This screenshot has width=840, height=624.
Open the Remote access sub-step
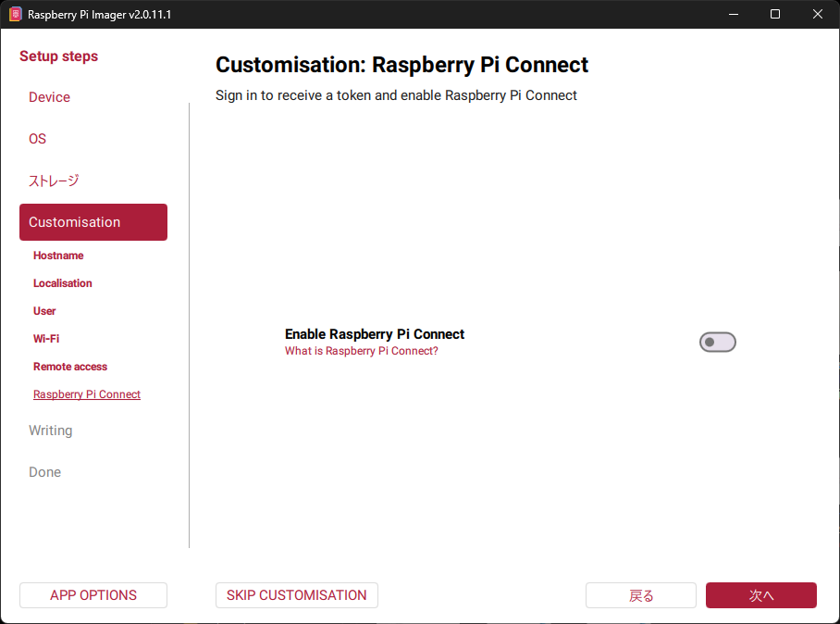(70, 368)
